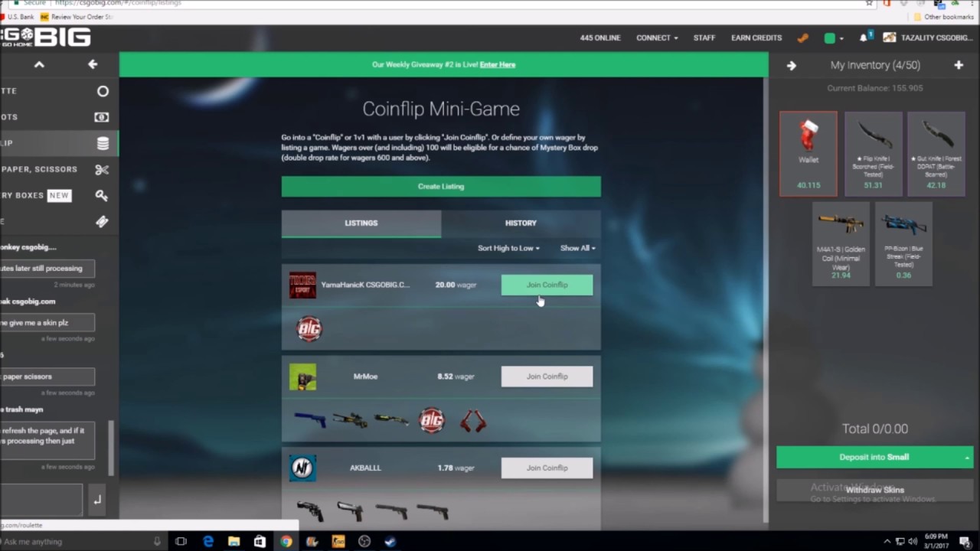Open Task View in taskbar
Screen dimensions: 980x551
181,542
